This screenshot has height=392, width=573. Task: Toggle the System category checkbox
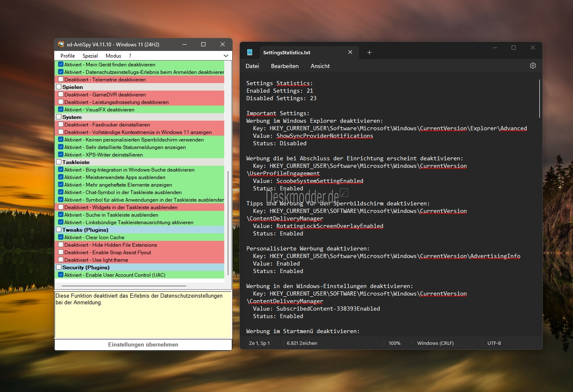point(58,117)
